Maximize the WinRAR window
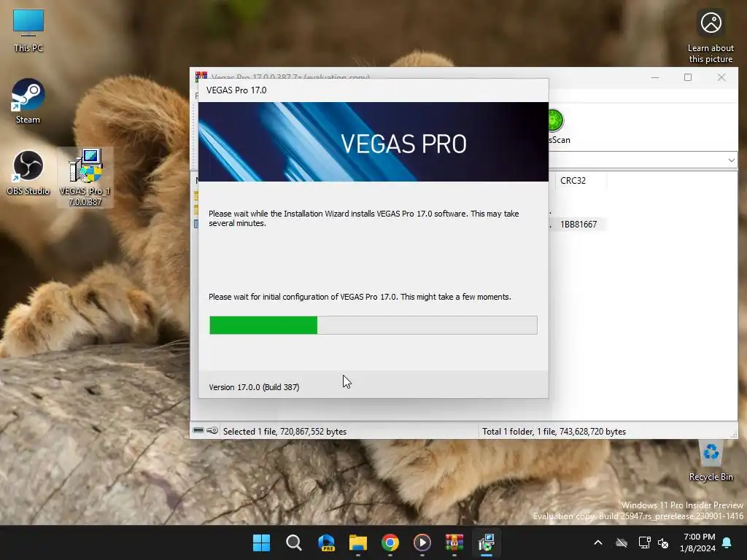This screenshot has width=747, height=560. coord(687,77)
